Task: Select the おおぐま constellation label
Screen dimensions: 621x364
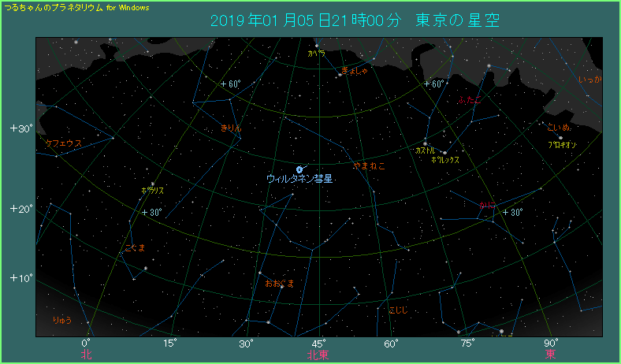Action: pyautogui.click(x=279, y=283)
